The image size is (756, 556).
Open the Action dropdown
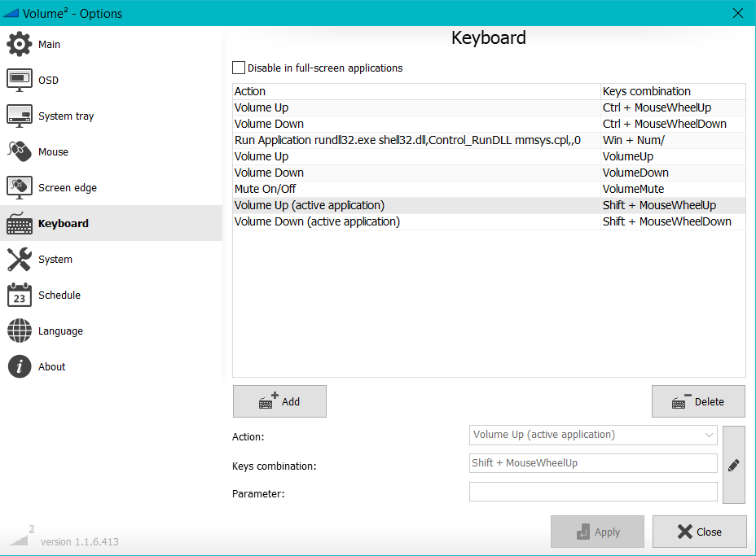coord(592,435)
